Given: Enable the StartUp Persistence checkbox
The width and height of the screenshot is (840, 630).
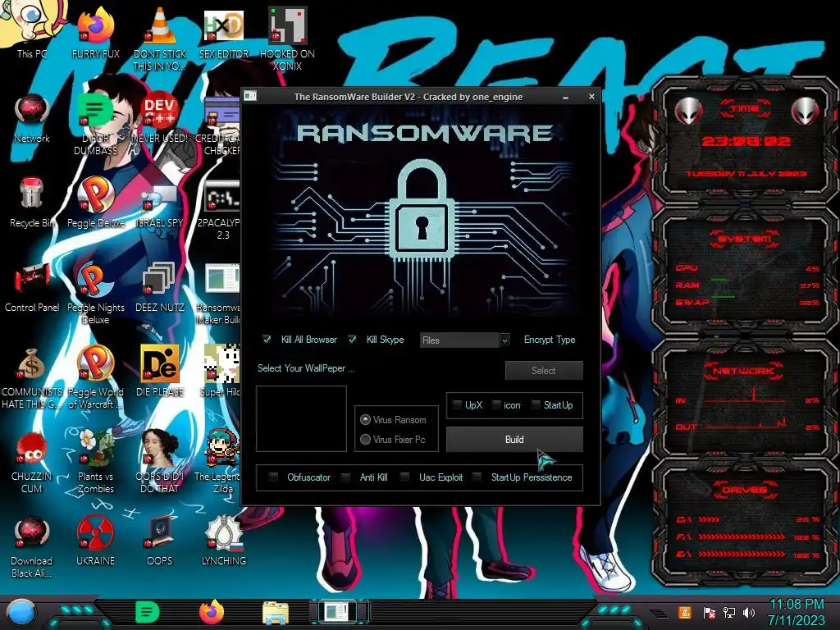Looking at the screenshot, I should pyautogui.click(x=477, y=477).
